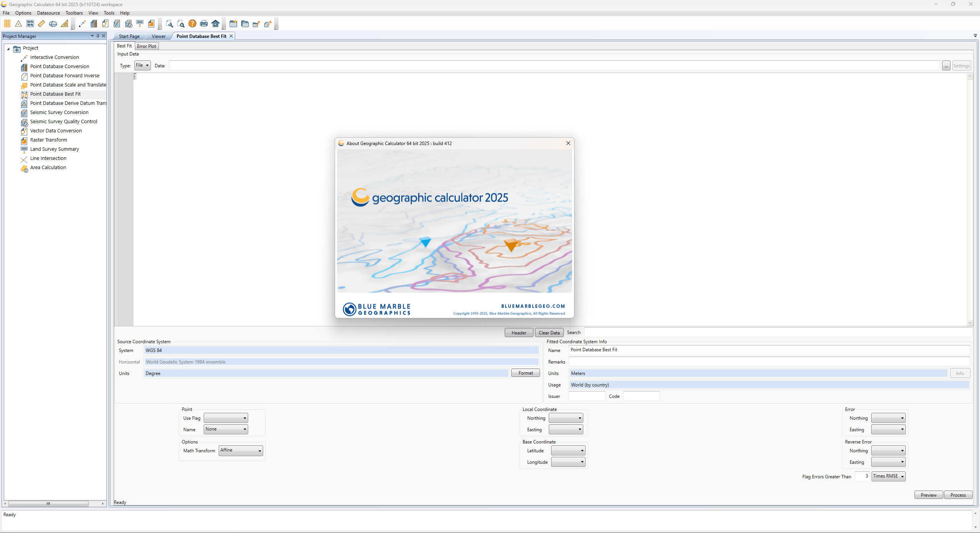The width and height of the screenshot is (980, 533).
Task: Open the File menu
Action: tap(6, 13)
